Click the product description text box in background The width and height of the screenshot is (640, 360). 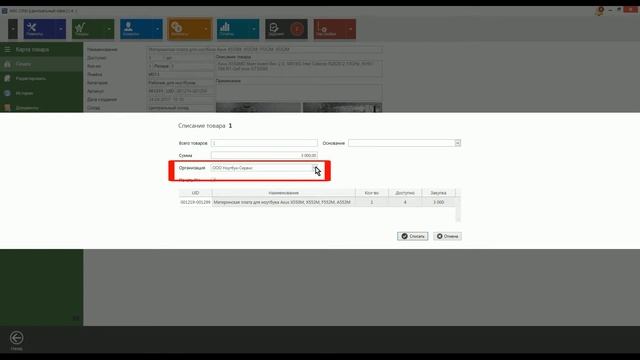(299, 68)
